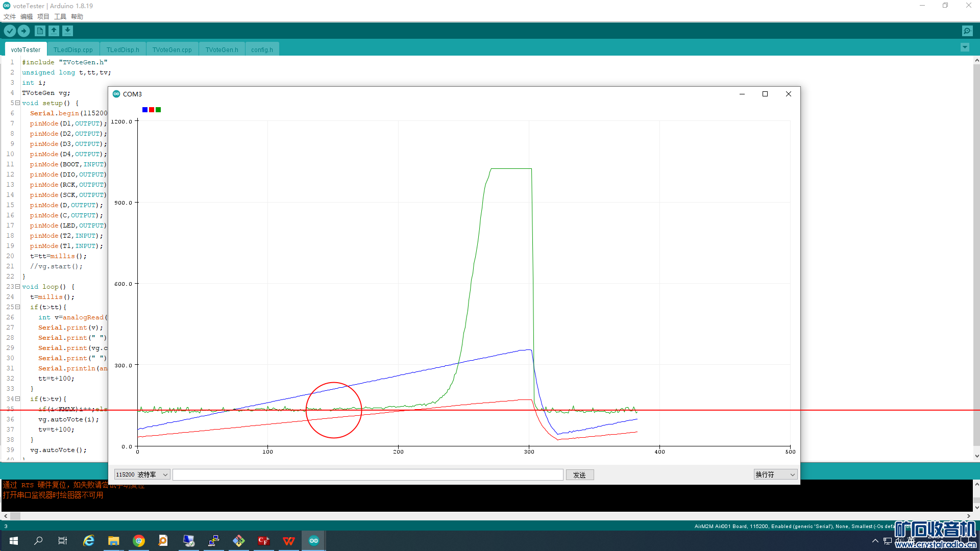Viewport: 980px width, 551px height.
Task: Switch to the TVoteGen.cpp tab
Action: coord(172,49)
